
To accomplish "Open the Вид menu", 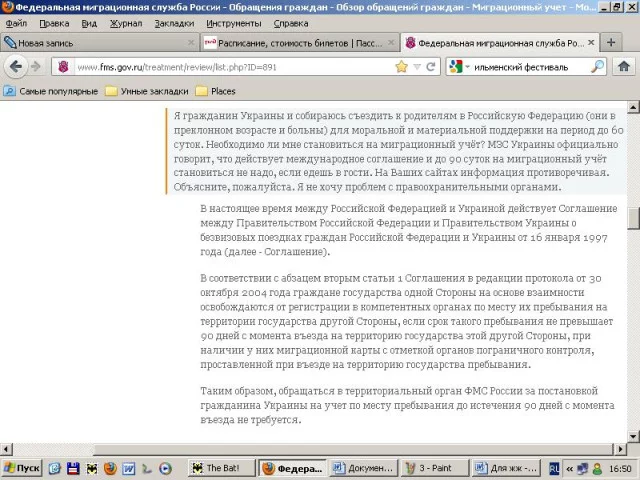I will tap(89, 24).
